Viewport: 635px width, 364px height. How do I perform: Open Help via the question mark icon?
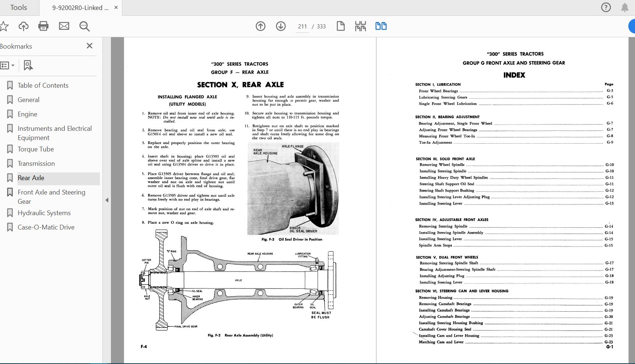coord(606,7)
